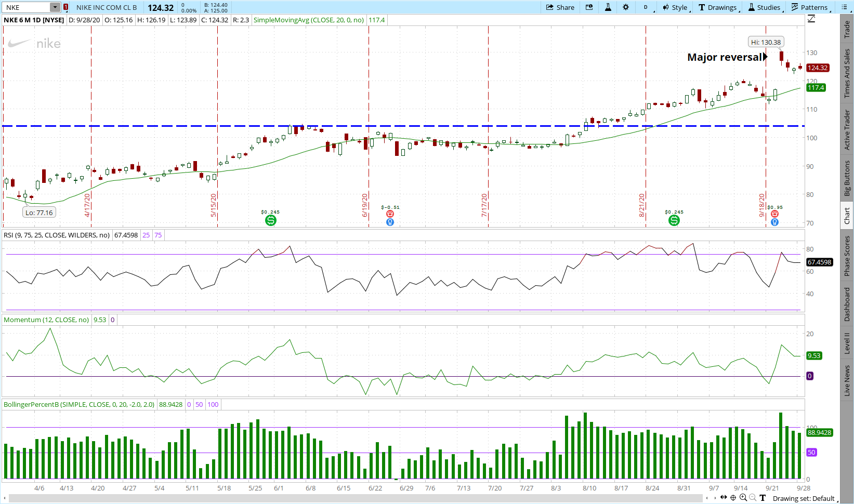Click the Share button

tap(560, 7)
